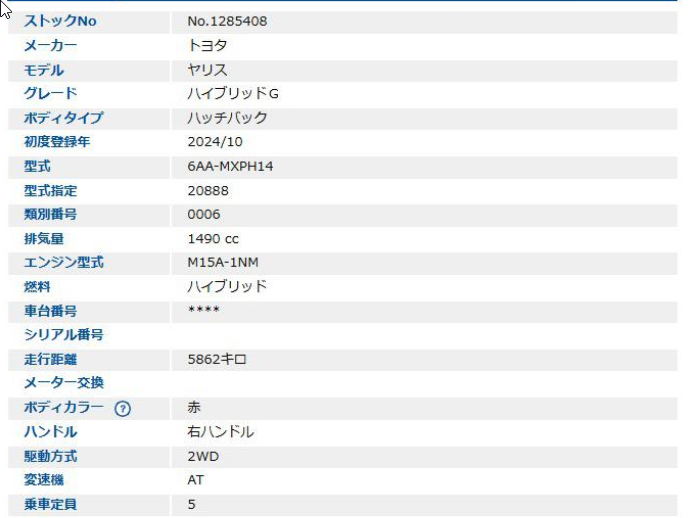Viewport: 698px width, 518px height.
Task: Click the stock number No.1285408
Action: tap(227, 21)
